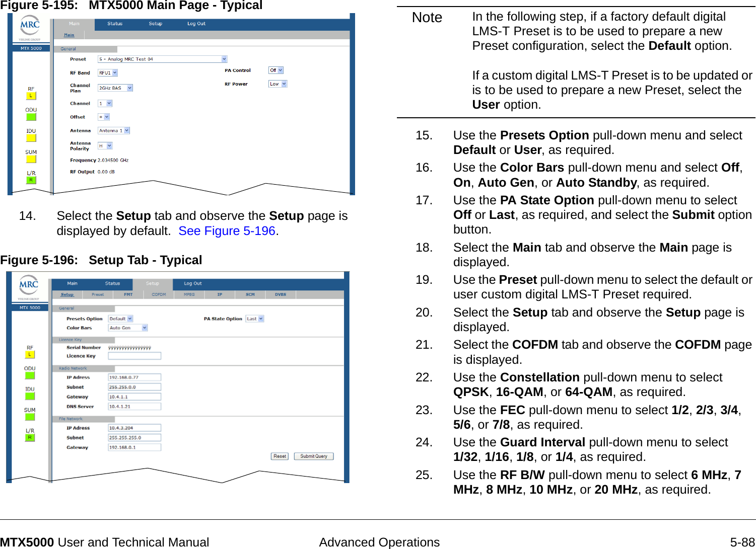Expand the RF Power dropdown showing Low
Viewport: 756px width, 549px height.
(x=278, y=84)
